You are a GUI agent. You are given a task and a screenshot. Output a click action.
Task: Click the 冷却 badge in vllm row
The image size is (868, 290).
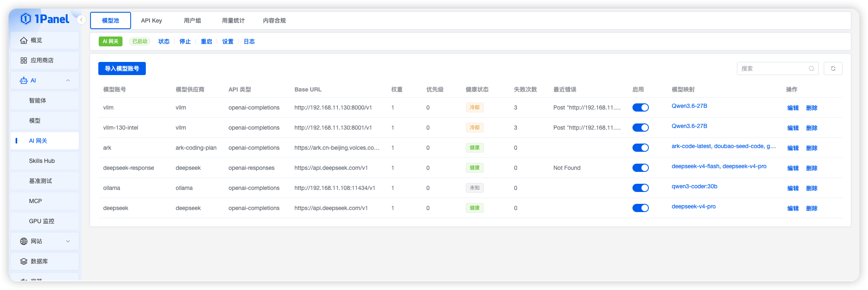pos(475,107)
